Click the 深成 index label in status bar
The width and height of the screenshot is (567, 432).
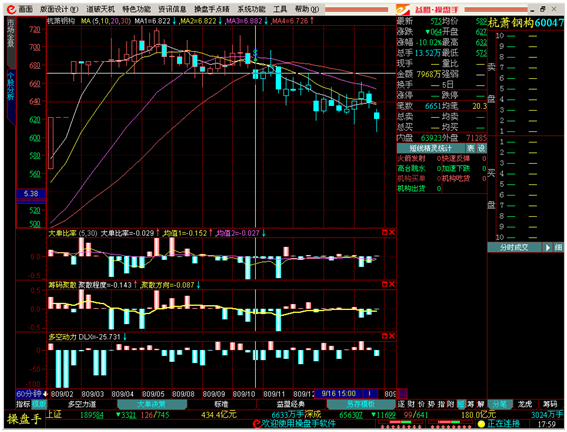click(314, 414)
